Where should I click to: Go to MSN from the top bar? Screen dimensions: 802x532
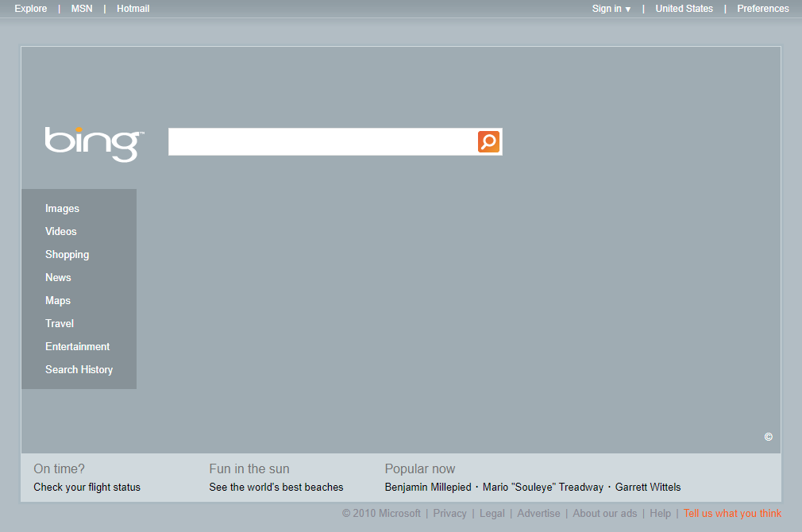click(x=82, y=9)
